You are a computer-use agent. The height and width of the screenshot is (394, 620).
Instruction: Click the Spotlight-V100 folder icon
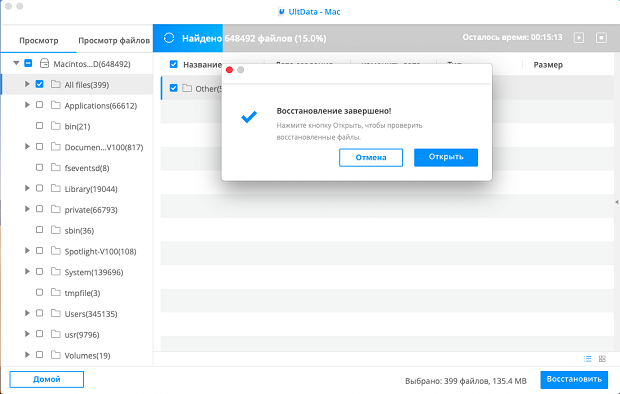coord(56,251)
